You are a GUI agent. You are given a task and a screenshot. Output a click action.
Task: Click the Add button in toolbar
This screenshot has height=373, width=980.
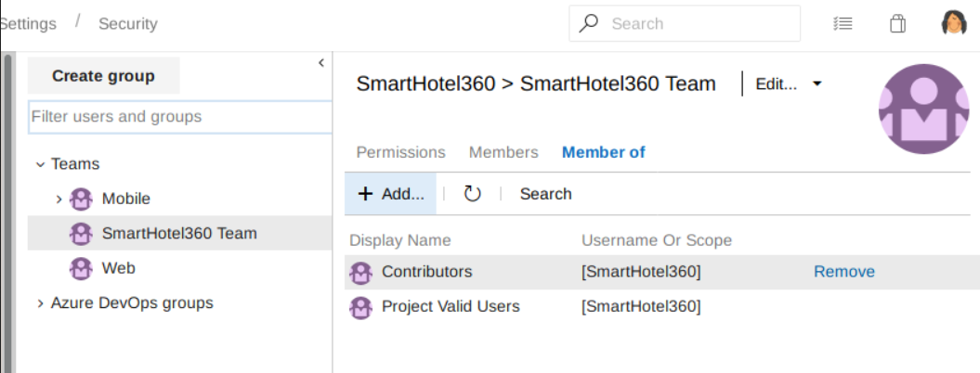tap(391, 194)
